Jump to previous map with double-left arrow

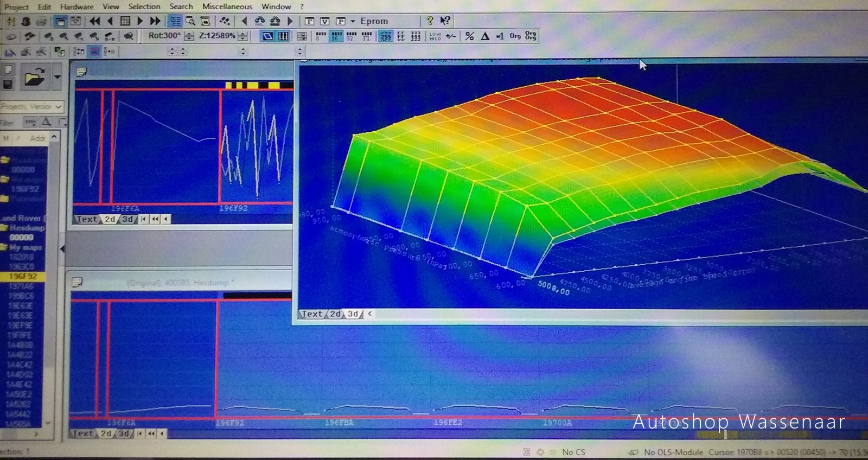tap(94, 21)
